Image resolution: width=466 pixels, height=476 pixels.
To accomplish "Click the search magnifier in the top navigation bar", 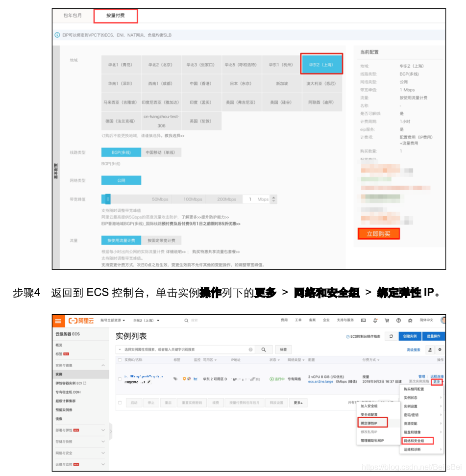I will 186,321.
